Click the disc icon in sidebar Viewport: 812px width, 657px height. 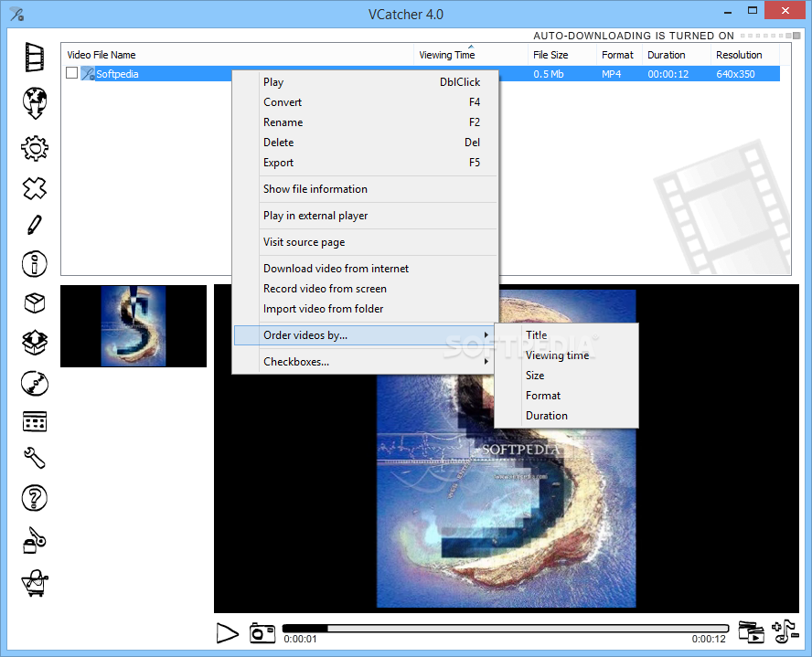(x=35, y=384)
